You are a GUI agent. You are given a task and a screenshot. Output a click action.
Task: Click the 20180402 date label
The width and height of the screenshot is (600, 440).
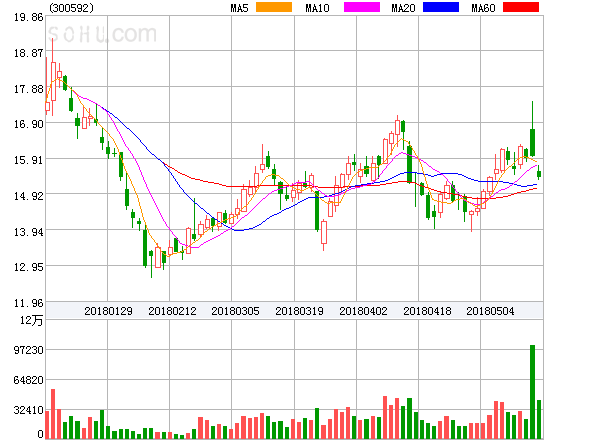pyautogui.click(x=363, y=311)
